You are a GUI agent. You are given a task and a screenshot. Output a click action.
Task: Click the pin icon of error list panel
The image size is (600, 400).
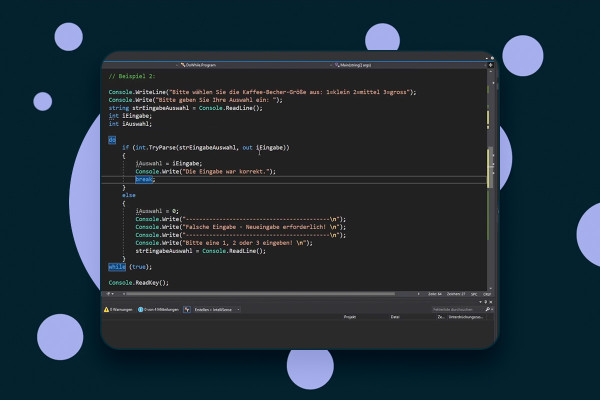(x=486, y=302)
